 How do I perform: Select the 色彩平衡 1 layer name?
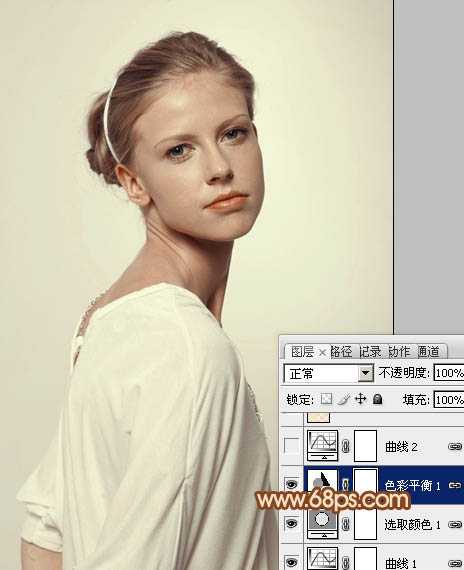[412, 485]
